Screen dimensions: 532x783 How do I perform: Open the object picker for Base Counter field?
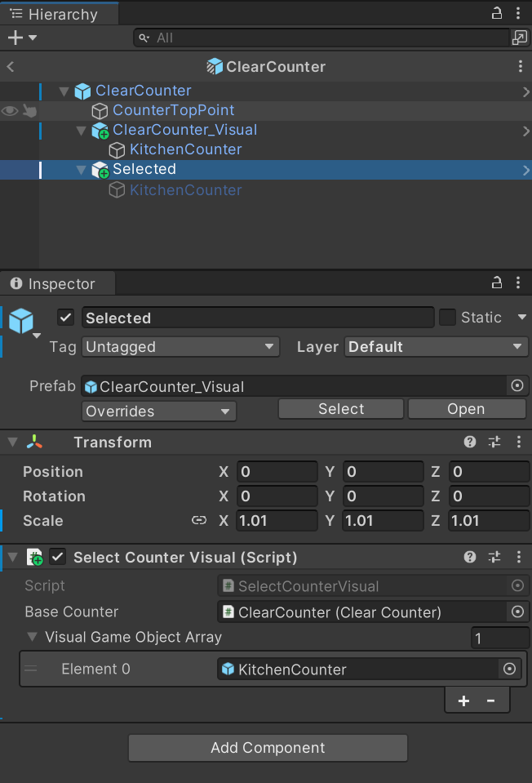point(517,612)
